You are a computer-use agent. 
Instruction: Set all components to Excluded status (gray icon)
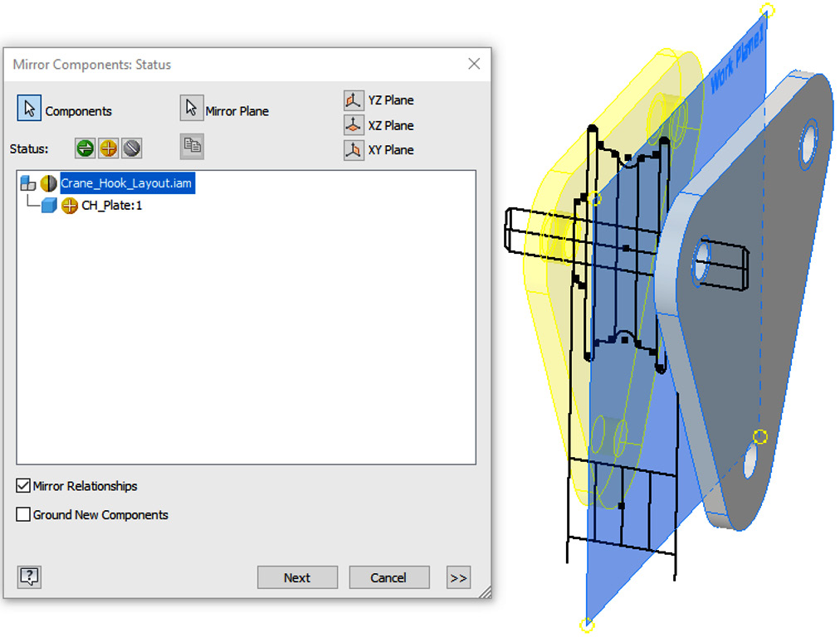(x=132, y=148)
